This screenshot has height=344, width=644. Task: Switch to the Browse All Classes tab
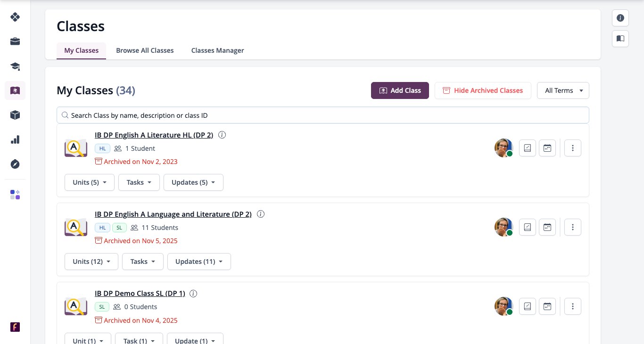[x=145, y=50]
